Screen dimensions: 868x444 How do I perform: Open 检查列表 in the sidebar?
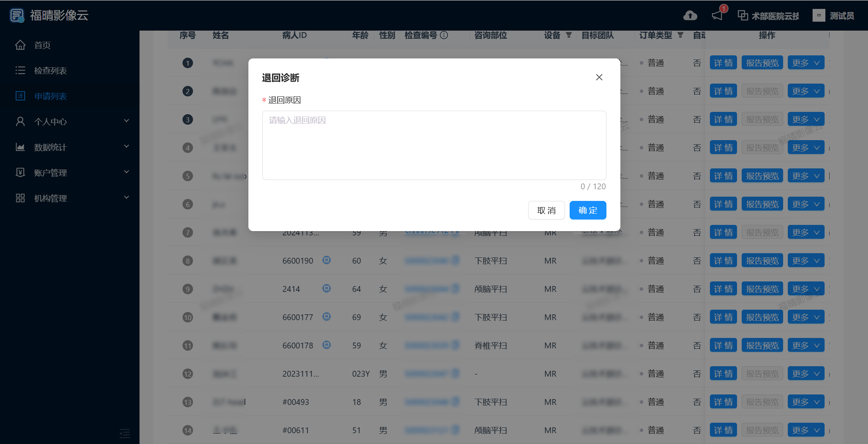coord(50,70)
